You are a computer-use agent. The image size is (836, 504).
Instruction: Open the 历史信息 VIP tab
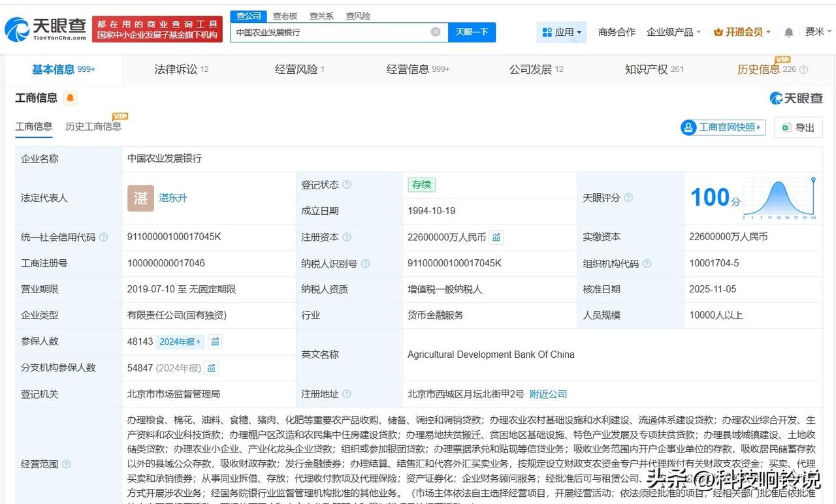[x=767, y=70]
